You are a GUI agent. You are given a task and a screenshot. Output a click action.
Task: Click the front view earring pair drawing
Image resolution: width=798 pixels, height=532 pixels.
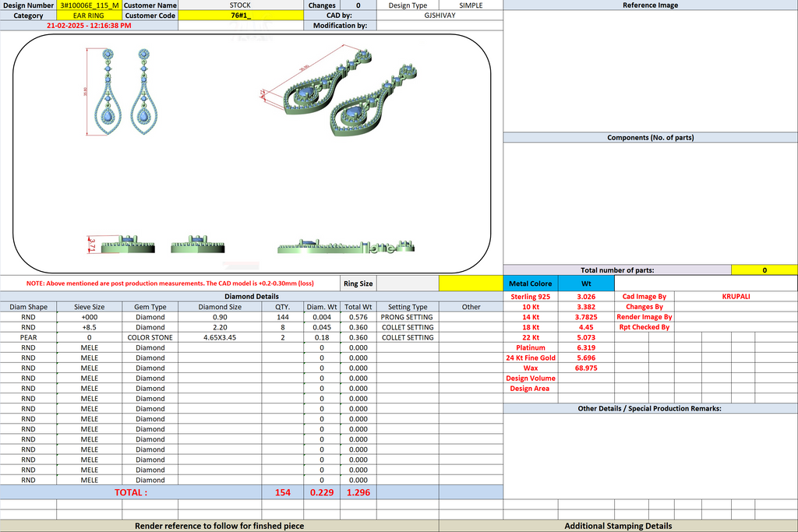click(x=122, y=92)
